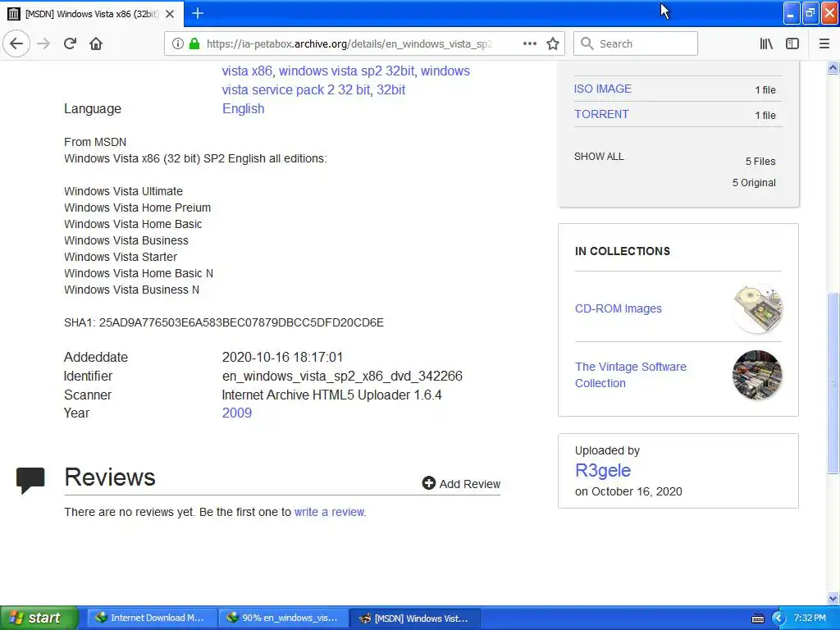
Task: Click the Windows Vista Ultimate line
Action: tap(123, 191)
